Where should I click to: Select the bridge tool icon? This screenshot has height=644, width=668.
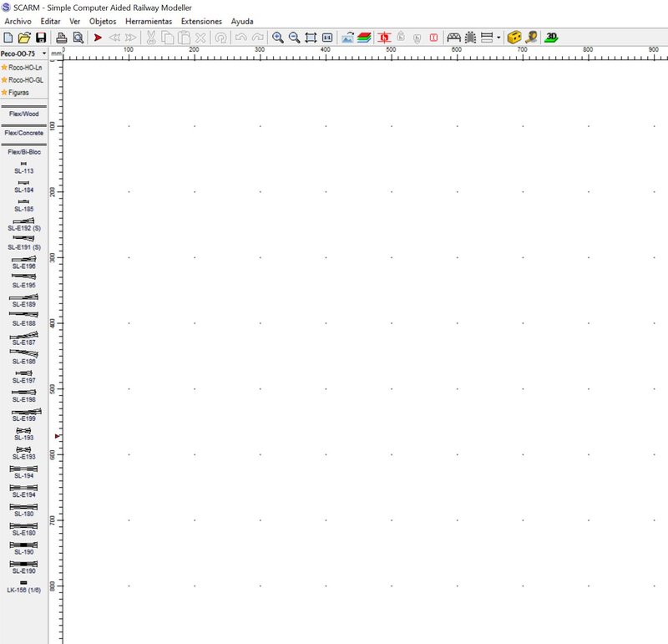tap(453, 38)
